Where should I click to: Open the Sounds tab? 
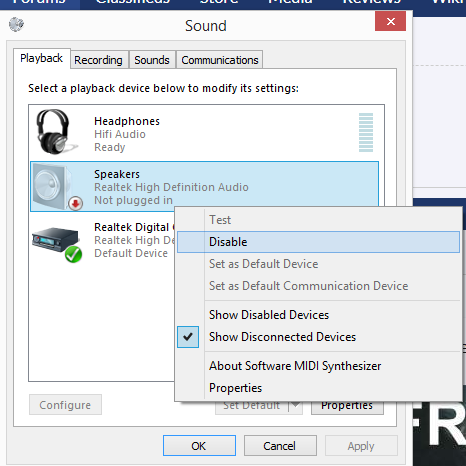pyautogui.click(x=152, y=60)
